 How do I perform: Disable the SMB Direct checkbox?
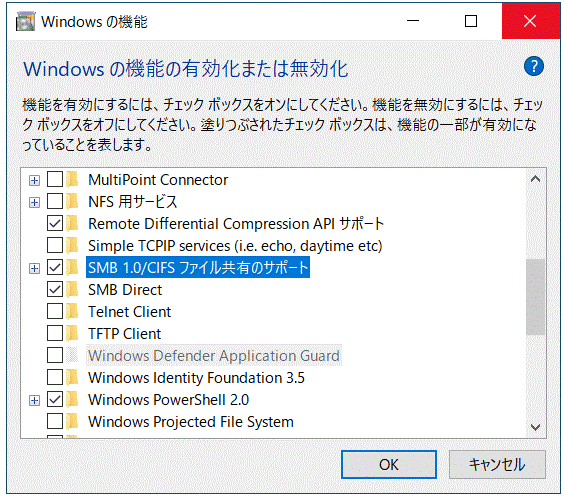(x=55, y=289)
